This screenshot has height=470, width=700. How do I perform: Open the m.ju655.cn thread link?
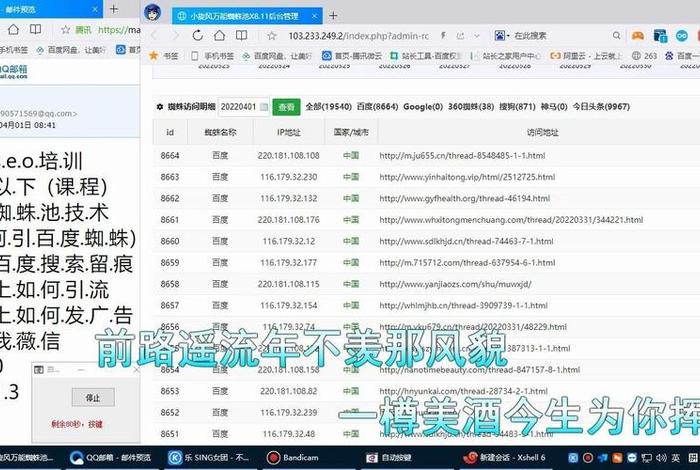coord(462,156)
